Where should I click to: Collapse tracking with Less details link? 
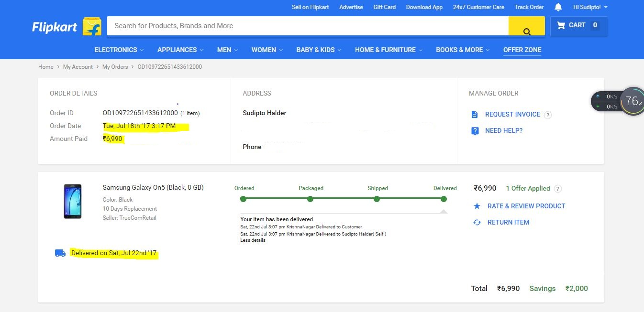(x=253, y=240)
